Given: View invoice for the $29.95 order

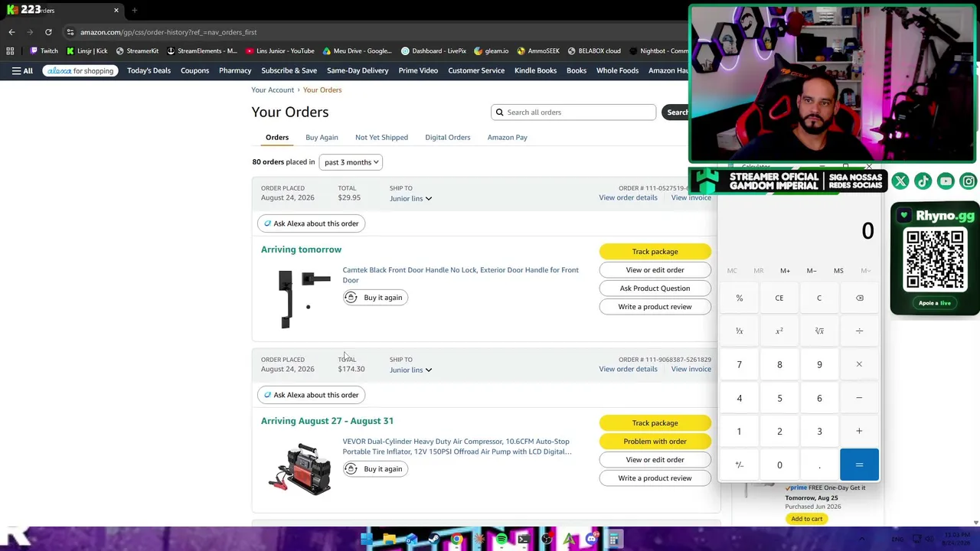Looking at the screenshot, I should [691, 197].
